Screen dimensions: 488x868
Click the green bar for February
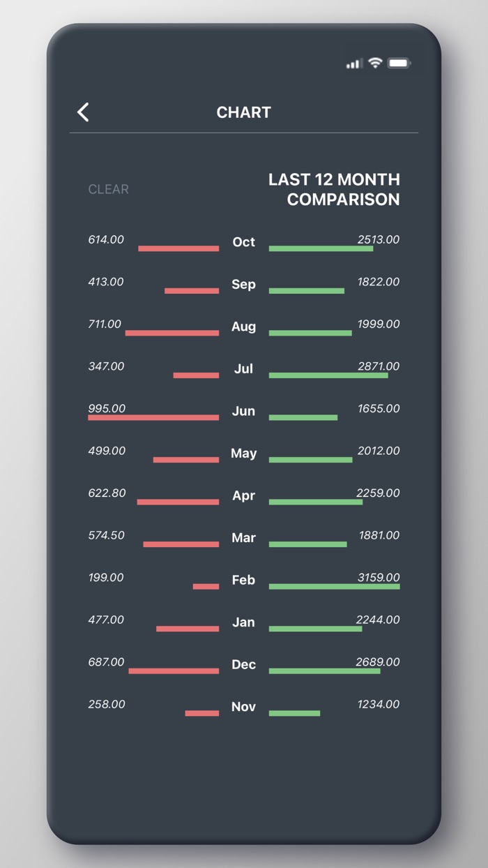click(334, 587)
